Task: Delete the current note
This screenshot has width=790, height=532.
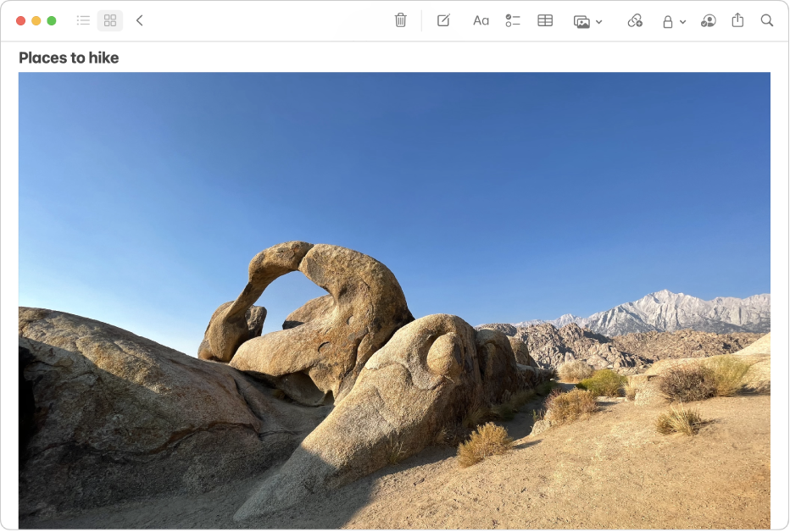Action: pos(400,20)
